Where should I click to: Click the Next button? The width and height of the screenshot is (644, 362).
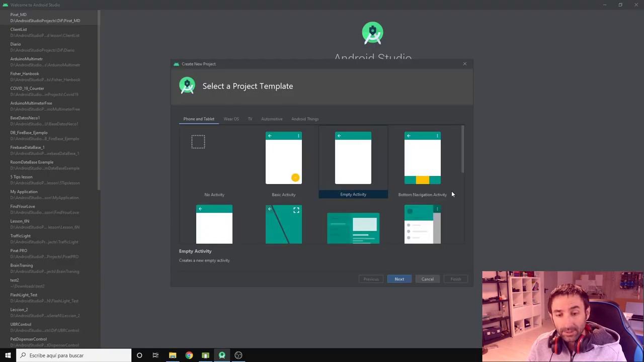[x=399, y=279]
